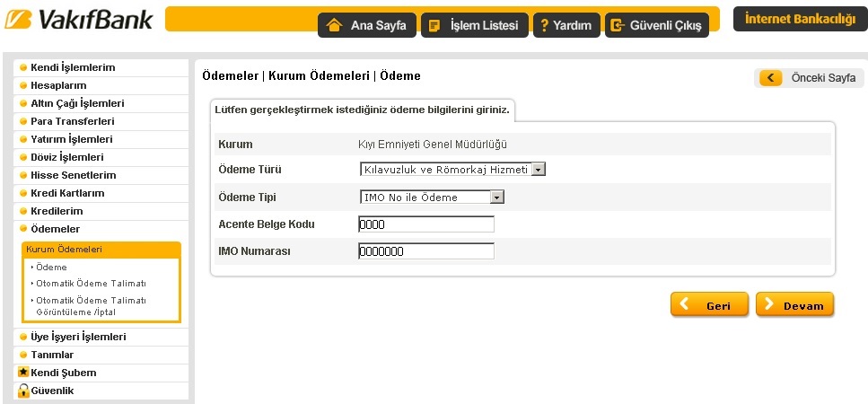Image resolution: width=868 pixels, height=404 pixels.
Task: Click the padlock icon beside Güvenlik
Action: pos(23,391)
